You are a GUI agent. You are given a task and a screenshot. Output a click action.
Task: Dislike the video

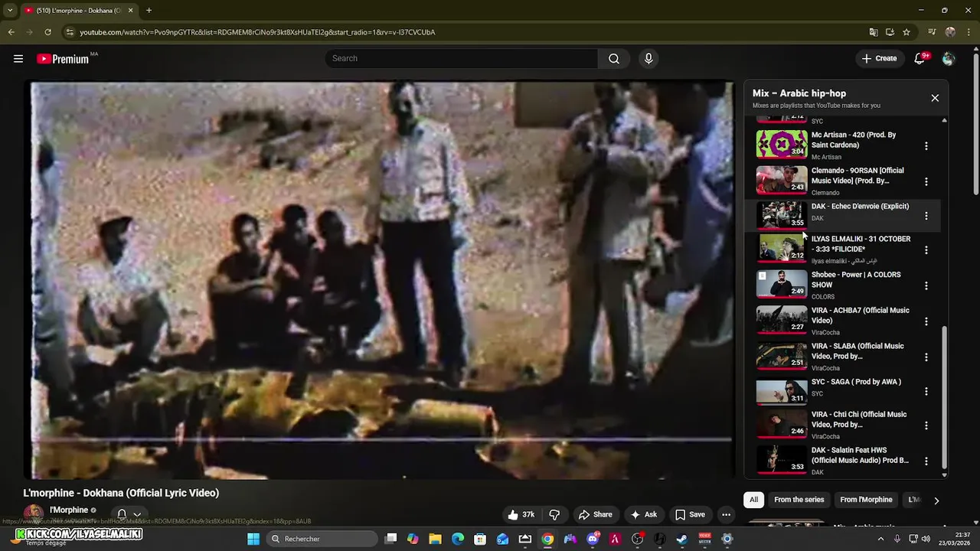pyautogui.click(x=554, y=515)
